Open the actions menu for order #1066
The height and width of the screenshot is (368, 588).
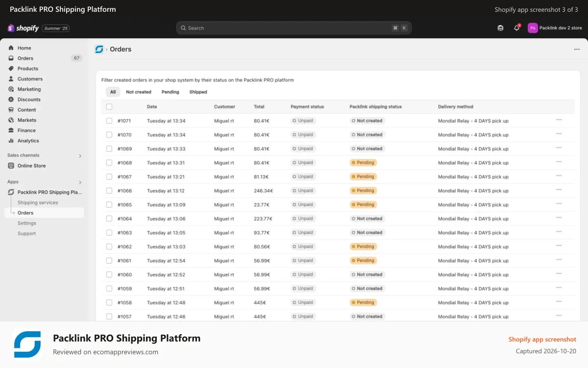click(x=559, y=190)
